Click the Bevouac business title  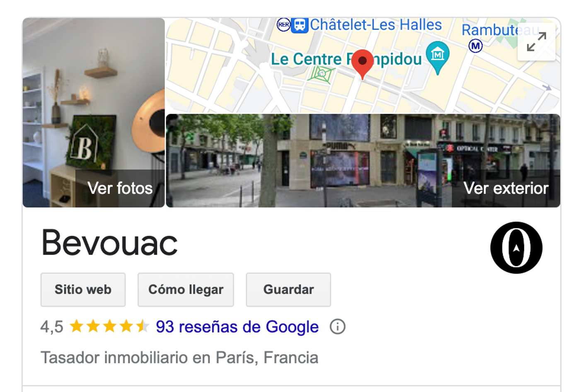pos(109,243)
